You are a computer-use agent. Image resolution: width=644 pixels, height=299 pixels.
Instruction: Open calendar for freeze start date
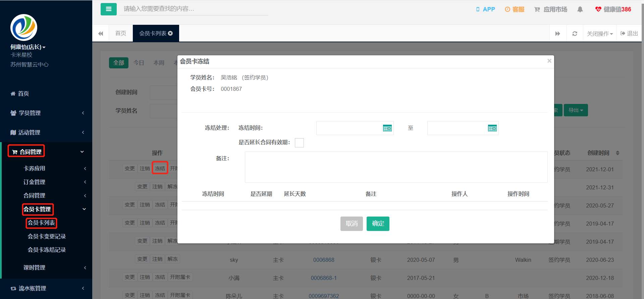(x=387, y=128)
